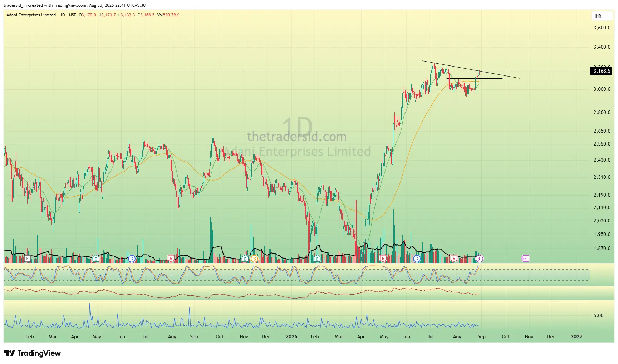This screenshot has width=618, height=364.
Task: Click the 2,430.0 price axis label
Action: click(x=602, y=160)
